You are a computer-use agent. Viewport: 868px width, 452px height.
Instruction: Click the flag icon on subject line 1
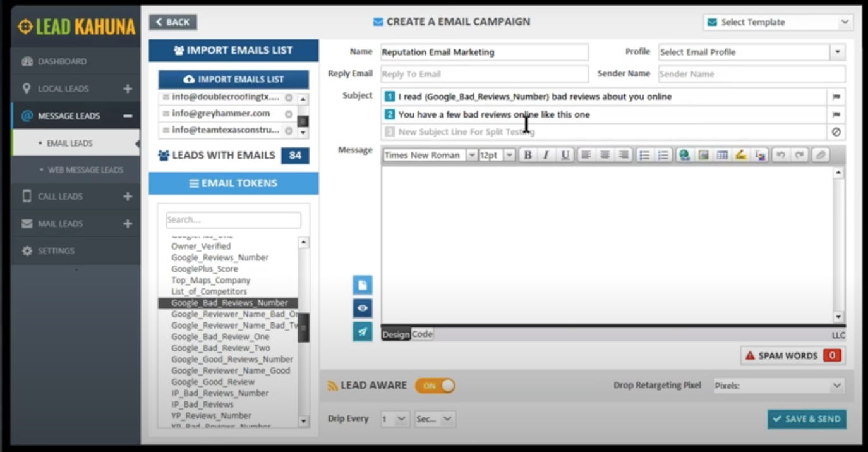[x=836, y=97]
